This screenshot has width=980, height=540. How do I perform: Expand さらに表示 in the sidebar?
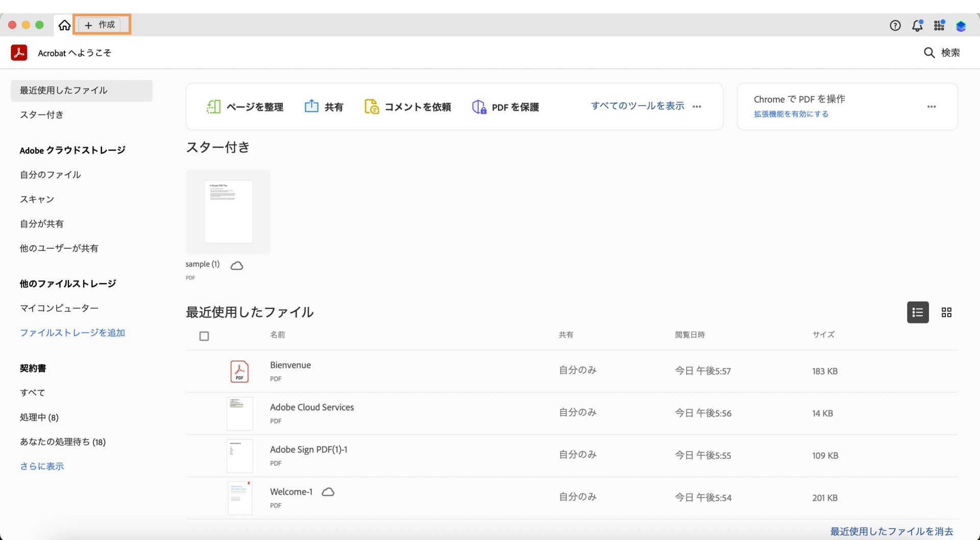tap(41, 466)
